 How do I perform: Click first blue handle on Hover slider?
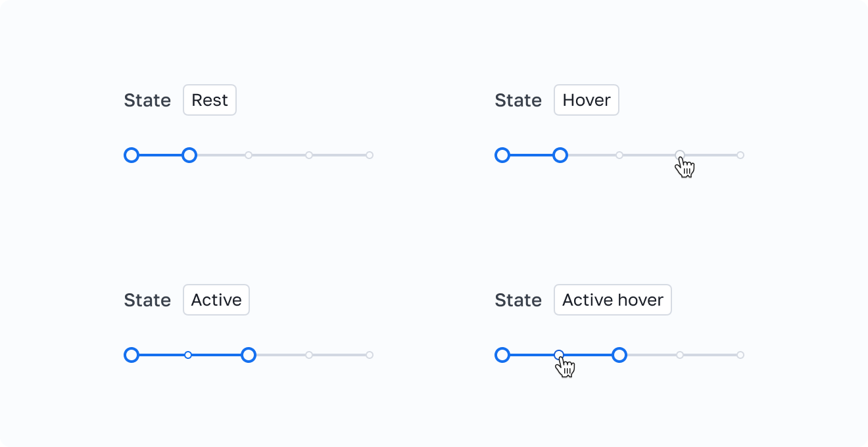pyautogui.click(x=502, y=155)
